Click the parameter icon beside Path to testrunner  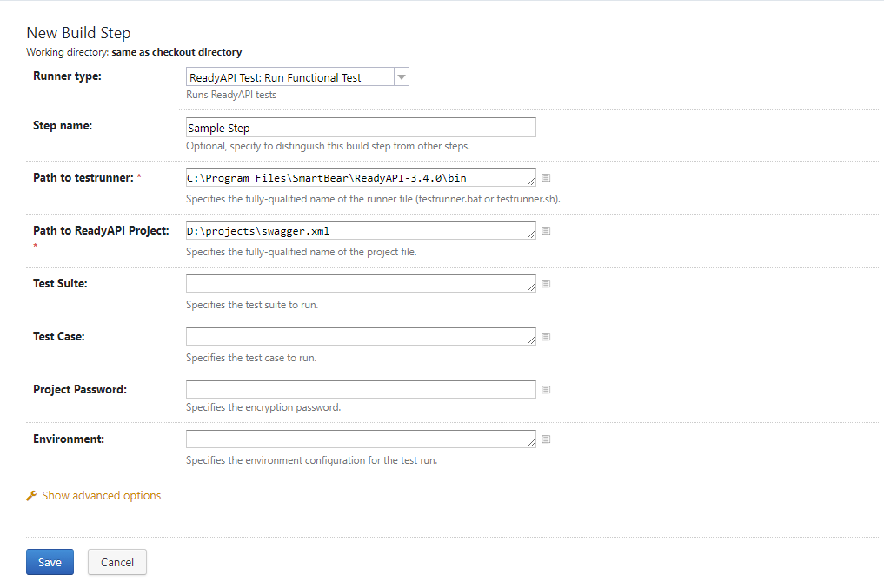tap(546, 177)
